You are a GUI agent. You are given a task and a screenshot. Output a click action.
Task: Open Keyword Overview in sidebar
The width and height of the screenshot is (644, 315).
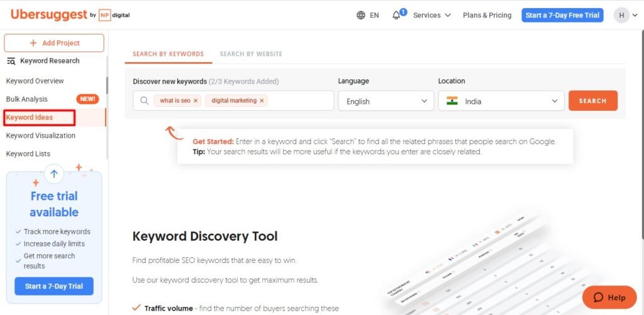coord(35,81)
